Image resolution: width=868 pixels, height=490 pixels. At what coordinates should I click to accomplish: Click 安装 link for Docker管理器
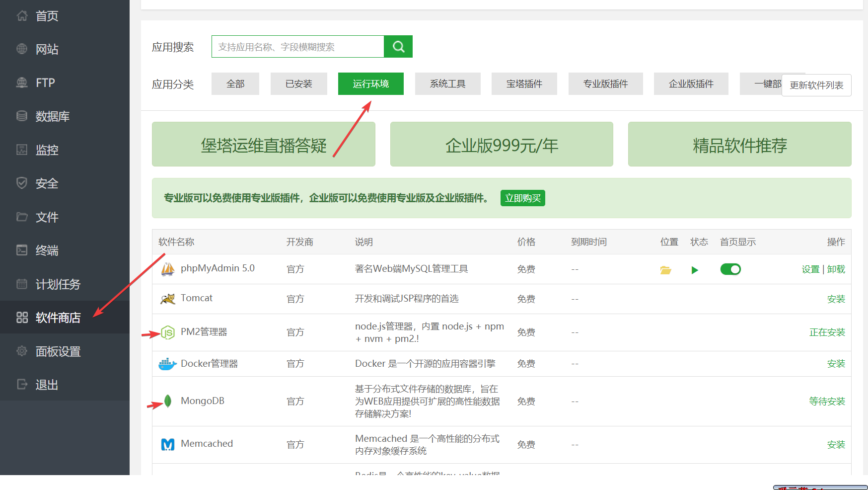coord(836,364)
